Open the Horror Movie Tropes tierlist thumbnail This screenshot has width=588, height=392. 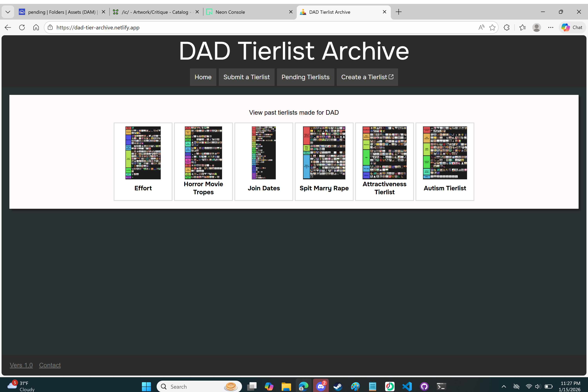203,153
